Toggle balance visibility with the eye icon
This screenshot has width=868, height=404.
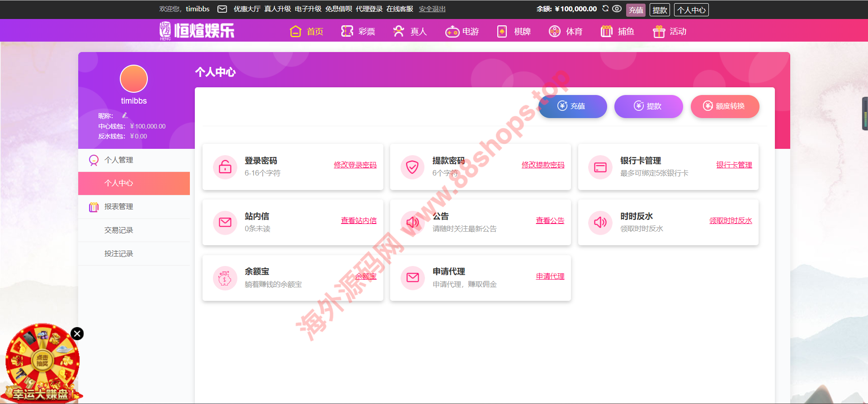(x=617, y=9)
